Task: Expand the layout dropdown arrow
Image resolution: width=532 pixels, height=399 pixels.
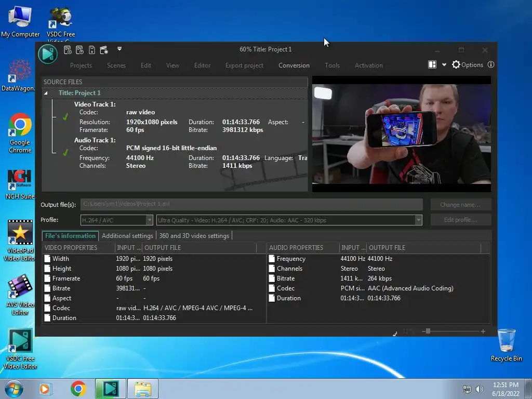Action: pos(444,65)
